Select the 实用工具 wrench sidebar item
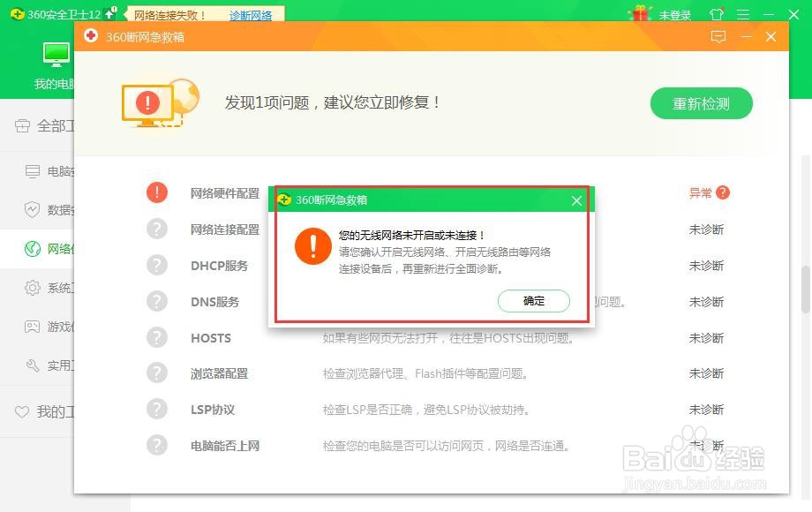Image resolution: width=812 pixels, height=512 pixels. click(49, 365)
